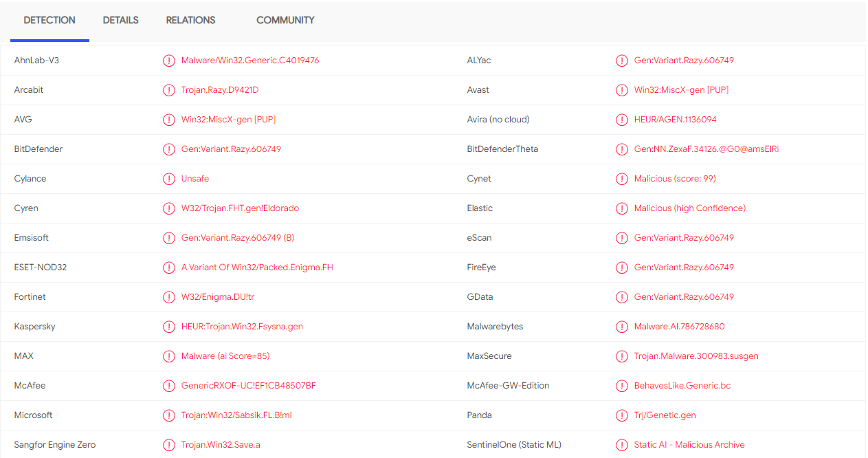Click the alert icon in the eScan row
This screenshot has width=868, height=458.
click(622, 238)
